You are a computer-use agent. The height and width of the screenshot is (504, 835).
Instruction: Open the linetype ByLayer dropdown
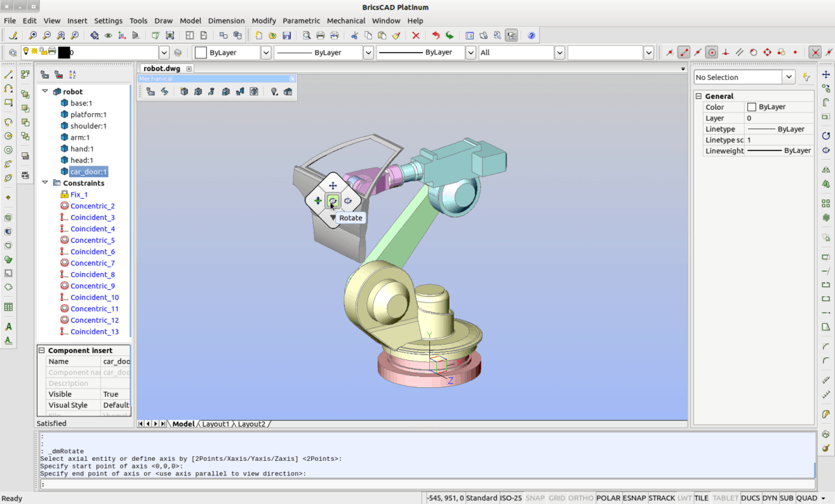pos(368,52)
